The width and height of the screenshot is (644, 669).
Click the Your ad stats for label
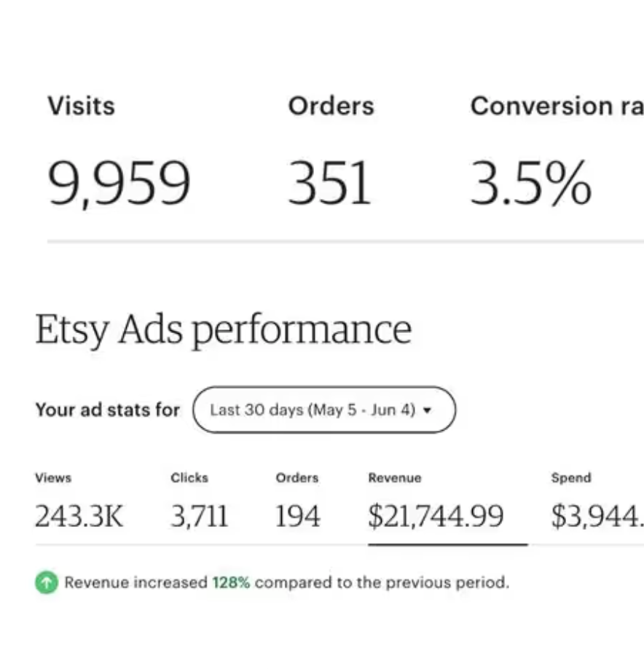click(108, 410)
